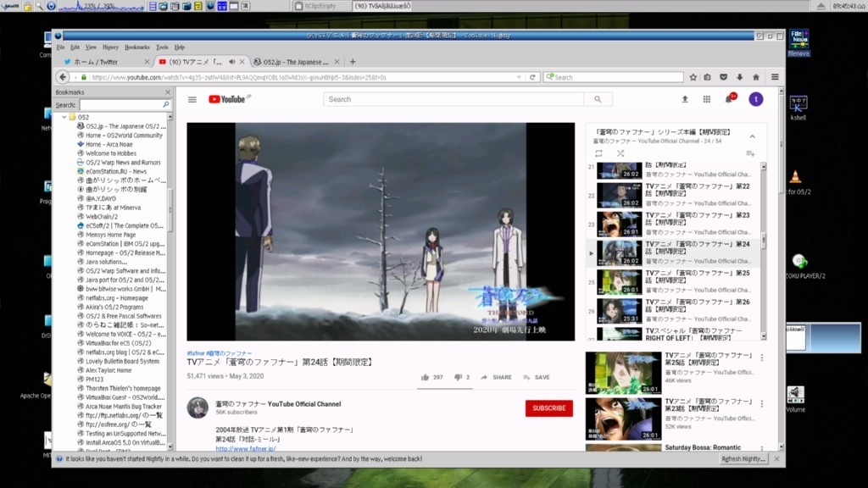
Task: Open the kshell desktop icon
Action: click(798, 108)
